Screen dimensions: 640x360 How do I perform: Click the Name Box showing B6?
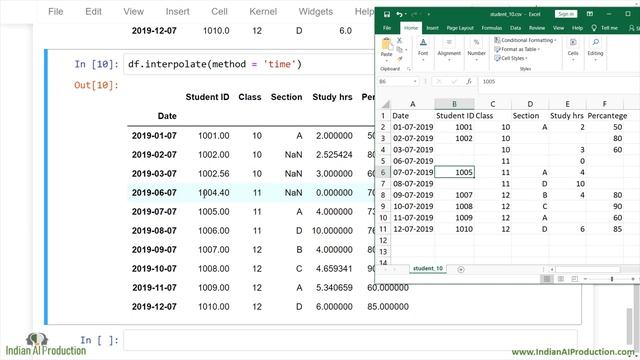(x=395, y=82)
